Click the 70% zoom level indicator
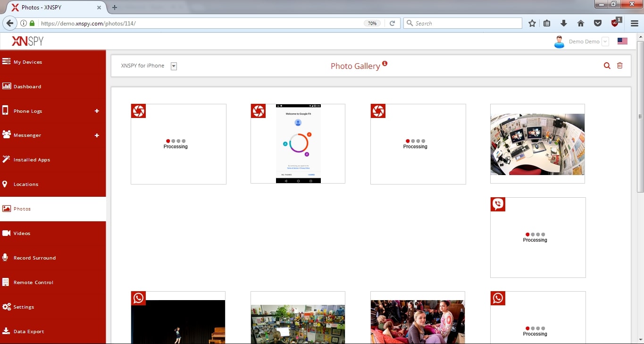This screenshot has height=344, width=644. click(372, 23)
